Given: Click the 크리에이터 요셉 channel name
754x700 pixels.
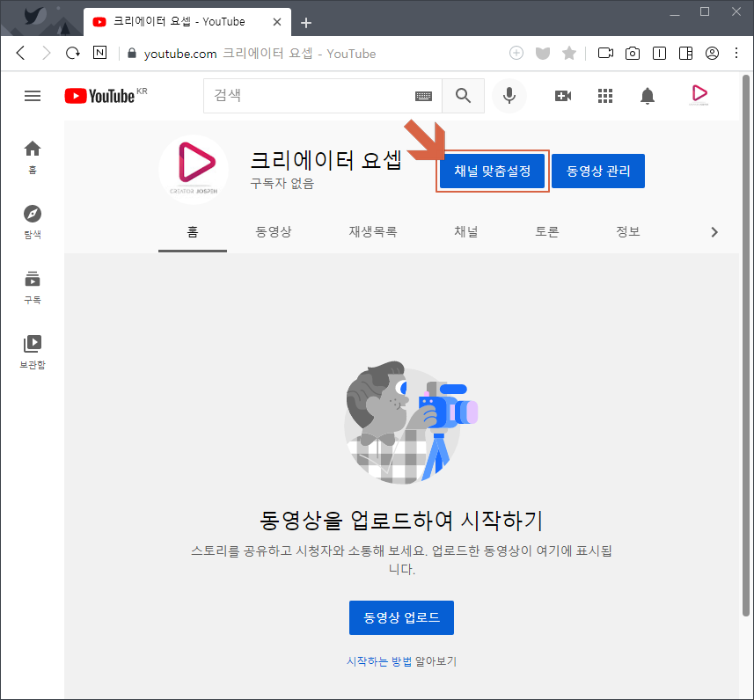Looking at the screenshot, I should pyautogui.click(x=326, y=160).
